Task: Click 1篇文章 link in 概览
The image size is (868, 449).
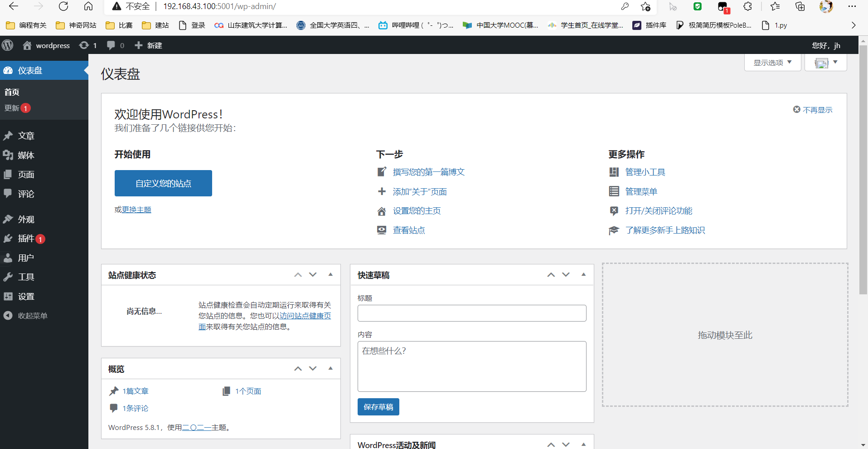Action: (x=136, y=391)
